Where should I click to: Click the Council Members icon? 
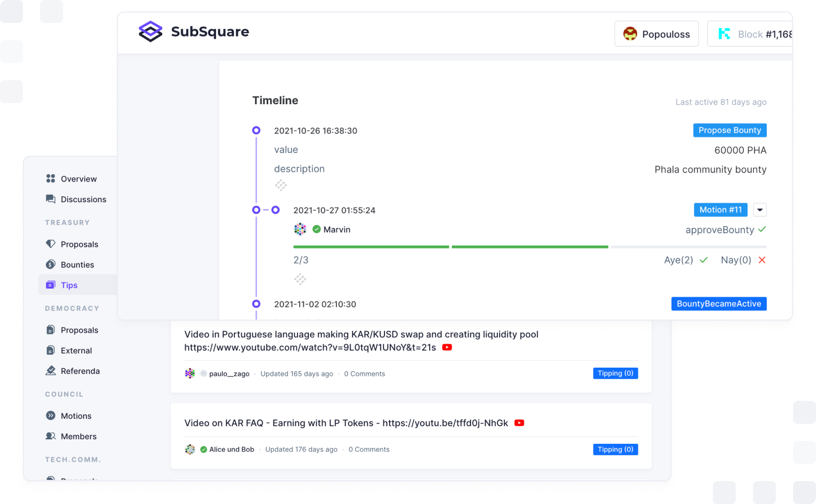coord(50,436)
